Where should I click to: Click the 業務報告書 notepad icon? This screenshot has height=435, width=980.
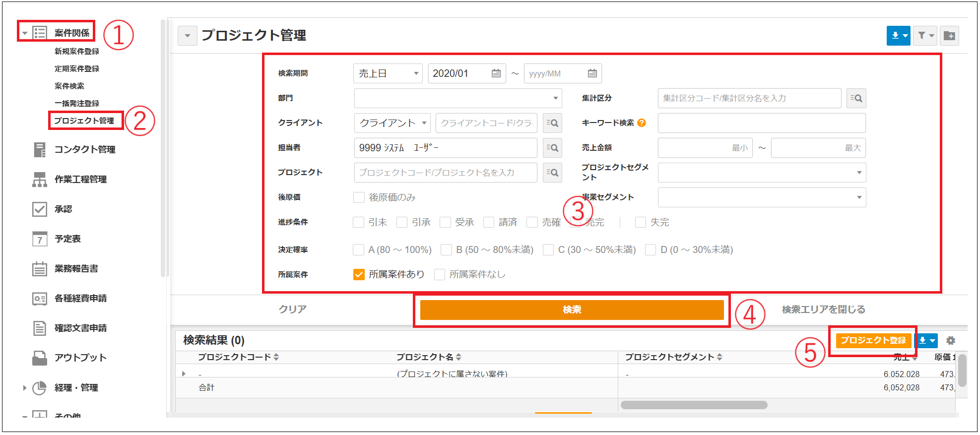(x=40, y=269)
